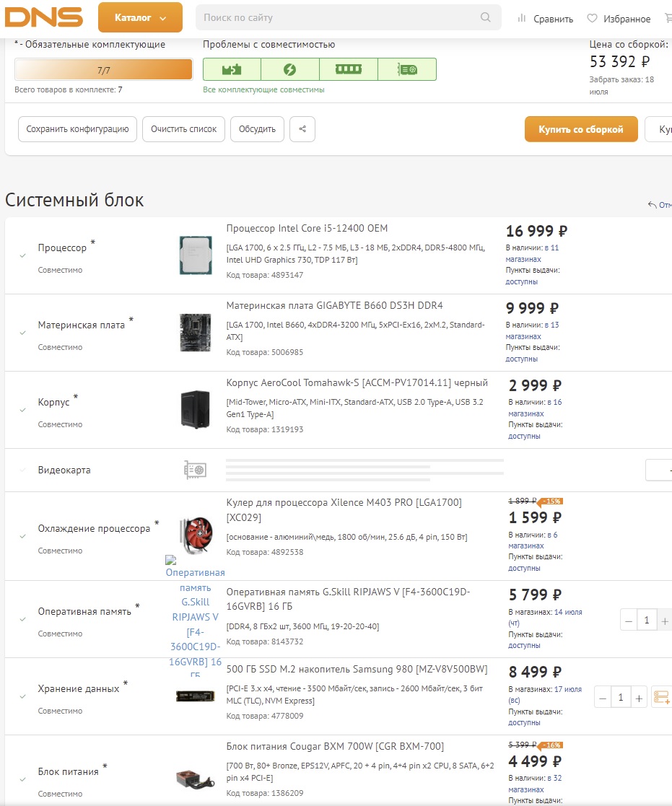Open power supply availability в 32 магазинах
Image resolution: width=672 pixels, height=806 pixels.
535,784
